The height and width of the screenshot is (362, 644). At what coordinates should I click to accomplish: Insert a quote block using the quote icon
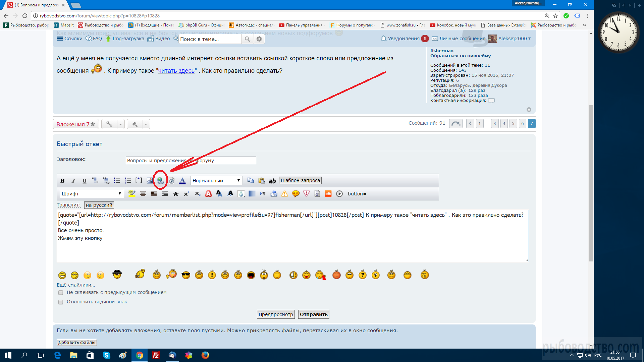95,181
